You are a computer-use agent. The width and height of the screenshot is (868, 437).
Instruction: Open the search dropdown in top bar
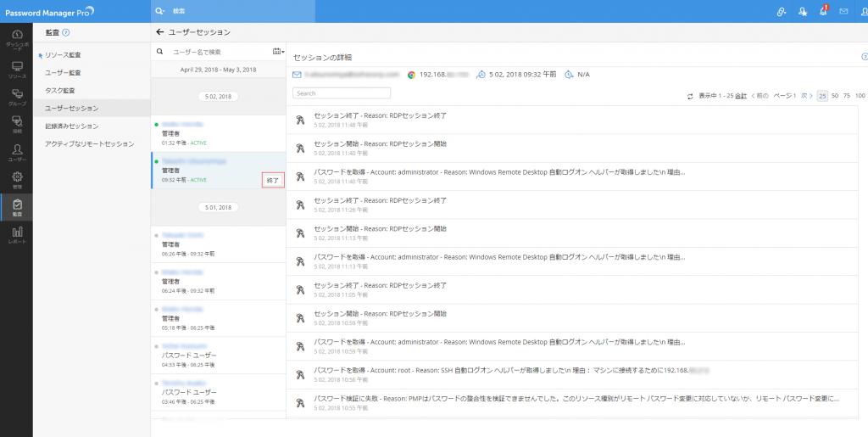(x=160, y=11)
